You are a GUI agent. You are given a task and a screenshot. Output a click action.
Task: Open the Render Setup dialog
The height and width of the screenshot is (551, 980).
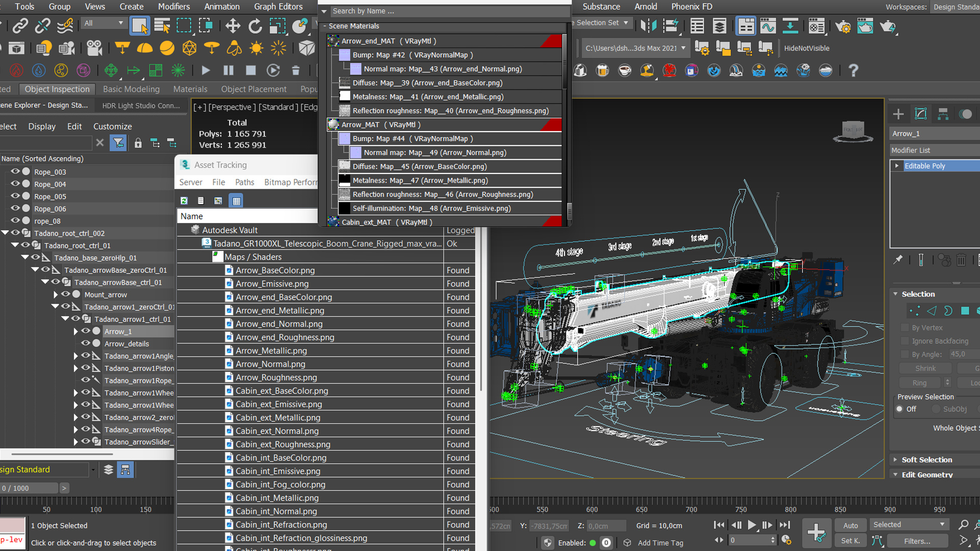(843, 26)
